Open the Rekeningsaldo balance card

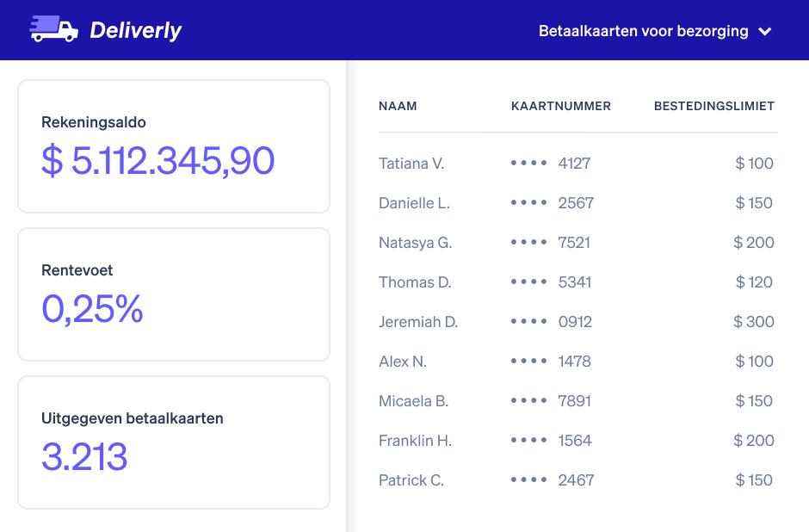pyautogui.click(x=174, y=146)
